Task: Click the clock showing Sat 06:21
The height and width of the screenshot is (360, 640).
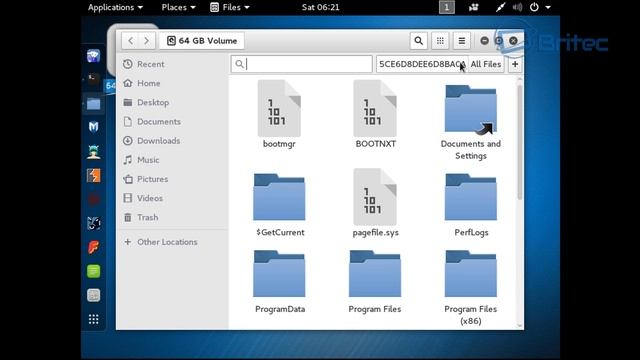Action: [320, 7]
